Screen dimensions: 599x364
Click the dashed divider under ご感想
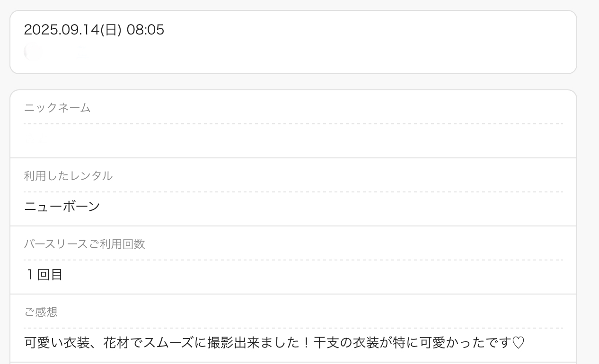[293, 328]
